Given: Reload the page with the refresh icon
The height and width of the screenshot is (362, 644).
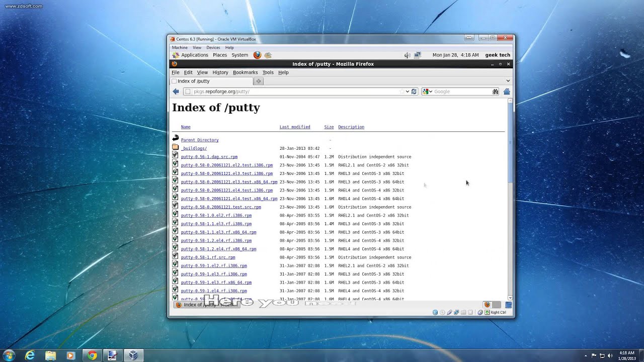Looking at the screenshot, I should (414, 92).
